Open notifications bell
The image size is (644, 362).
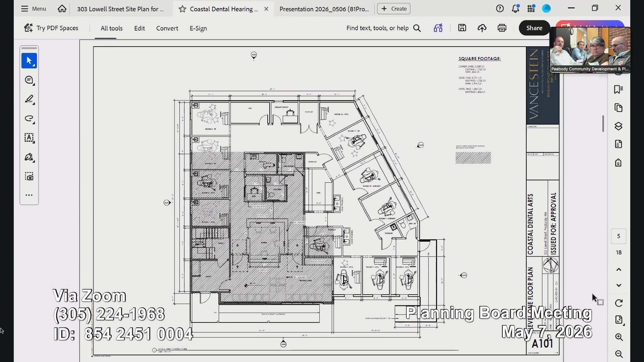pos(516,9)
